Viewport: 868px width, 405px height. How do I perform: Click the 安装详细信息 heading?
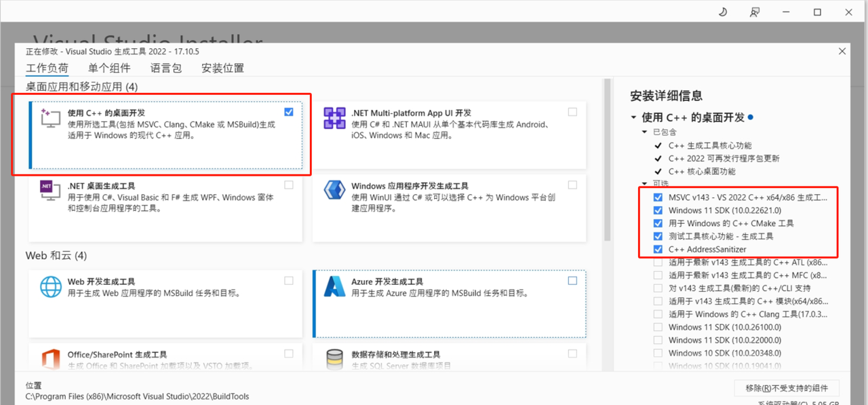click(667, 96)
